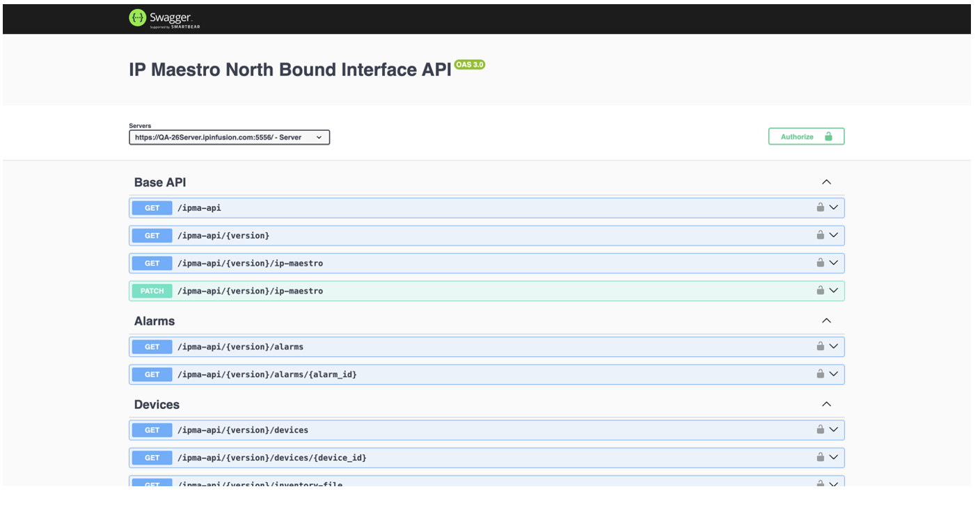The image size is (980, 505).
Task: Click the PATCH method badge
Action: (152, 291)
